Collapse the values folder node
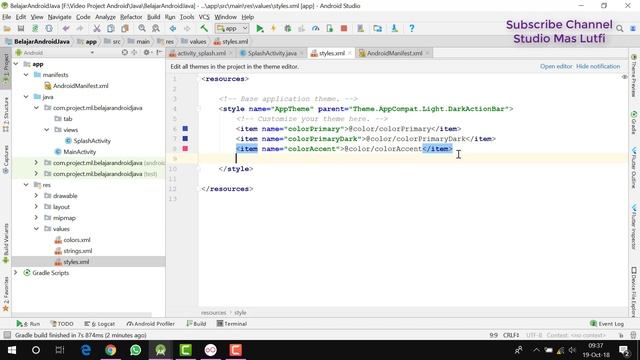 tap(36, 229)
